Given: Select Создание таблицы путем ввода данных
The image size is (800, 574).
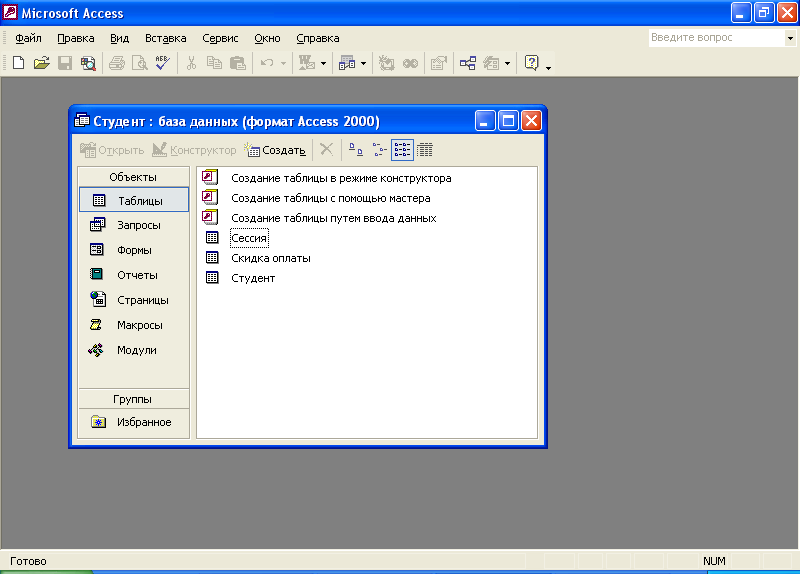Looking at the screenshot, I should pyautogui.click(x=334, y=218).
